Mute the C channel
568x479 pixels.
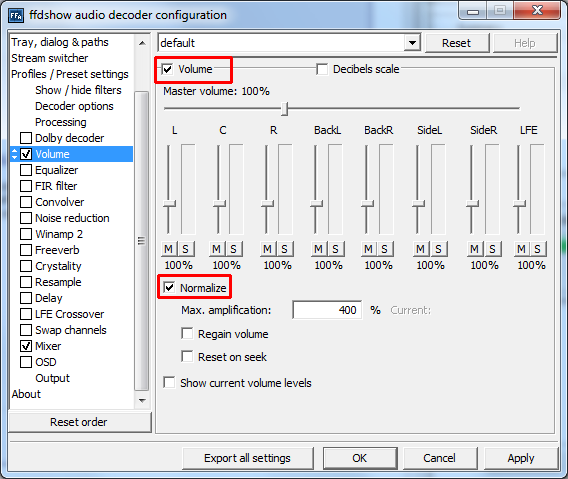217,249
